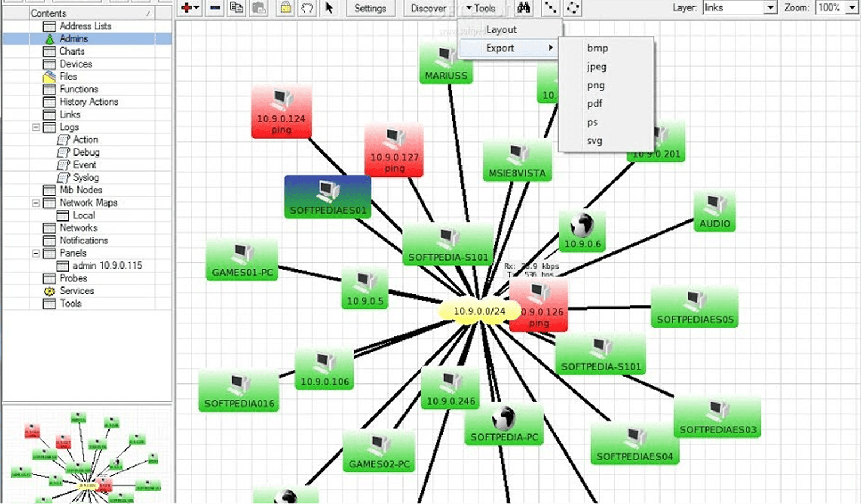Click the Contents column header
Image resolution: width=861 pixels, height=504 pixels.
(x=92, y=13)
